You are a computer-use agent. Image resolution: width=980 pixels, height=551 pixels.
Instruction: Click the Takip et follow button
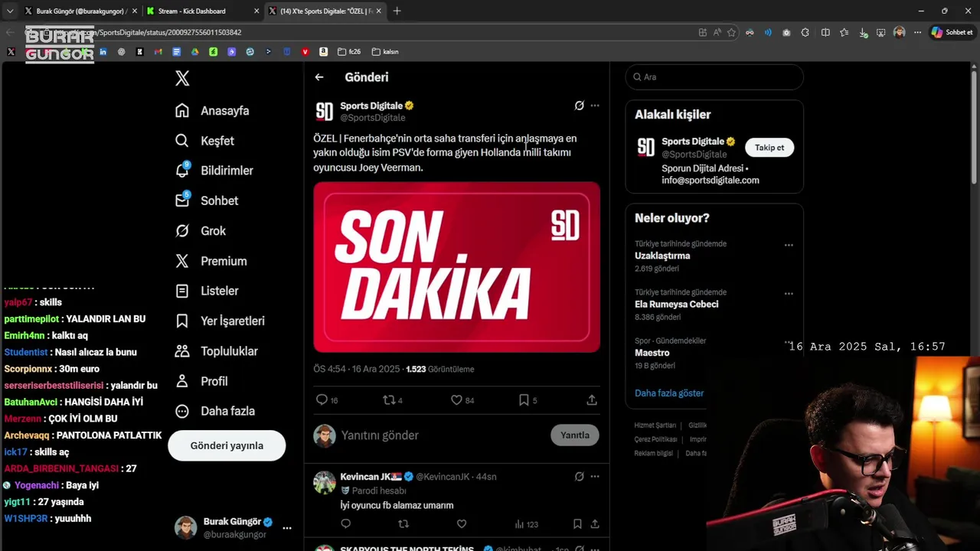coord(769,148)
